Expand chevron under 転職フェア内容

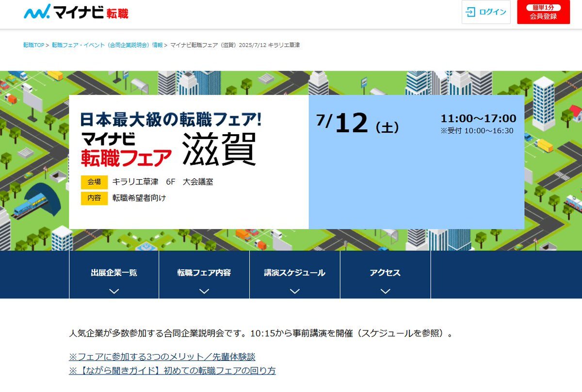(204, 291)
